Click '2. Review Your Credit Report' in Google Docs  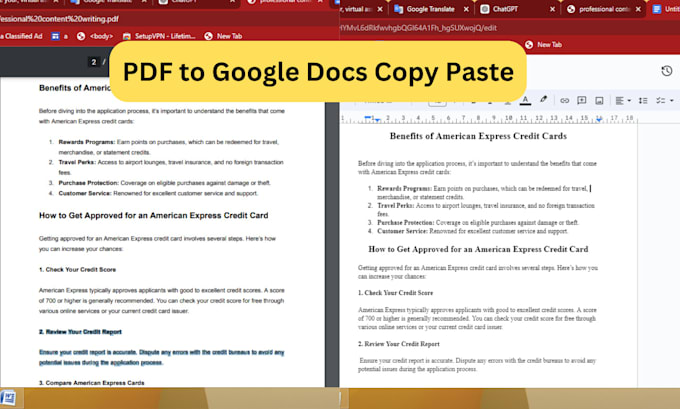(x=399, y=344)
